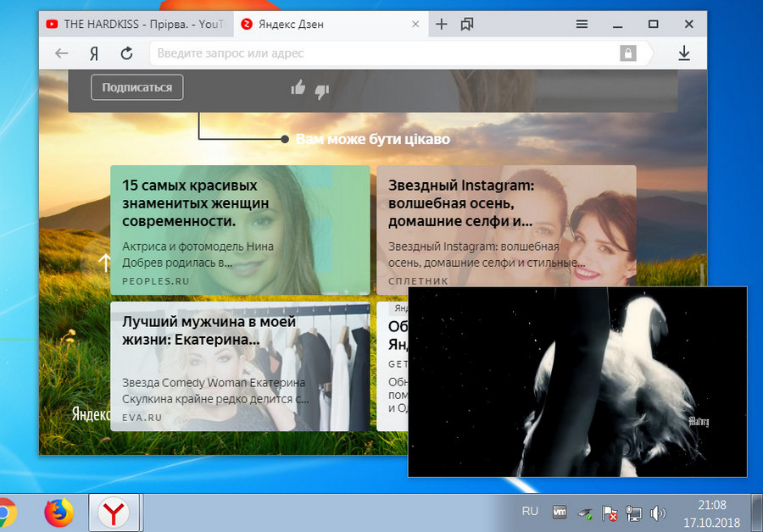Viewport: 763px width, 532px height.
Task: Click the scroll-up arrow button on page
Action: pos(104,263)
